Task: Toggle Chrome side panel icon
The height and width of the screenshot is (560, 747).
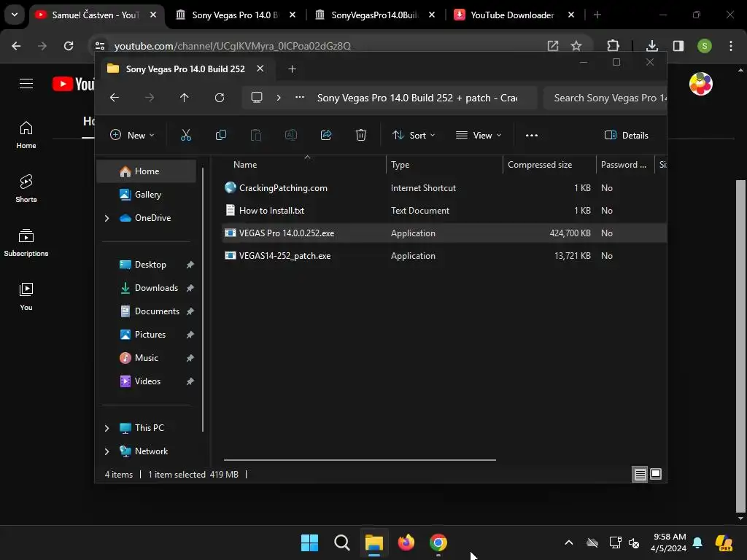Action: (x=678, y=46)
